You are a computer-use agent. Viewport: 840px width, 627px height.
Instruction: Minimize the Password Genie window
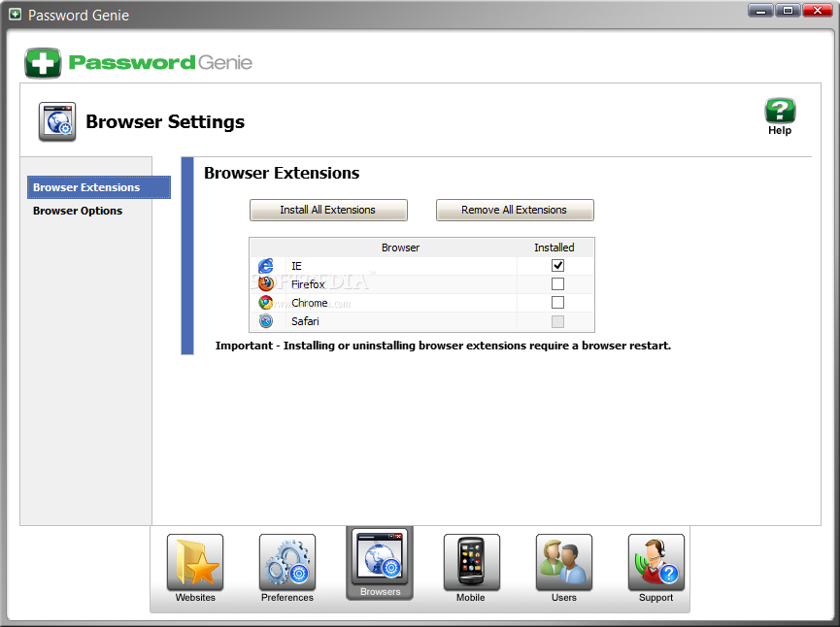(760, 10)
